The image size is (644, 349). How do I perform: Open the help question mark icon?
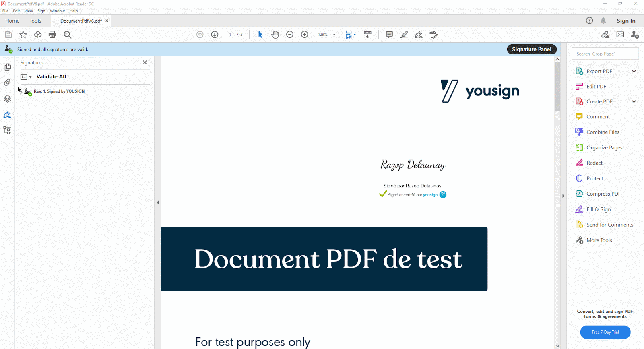589,21
